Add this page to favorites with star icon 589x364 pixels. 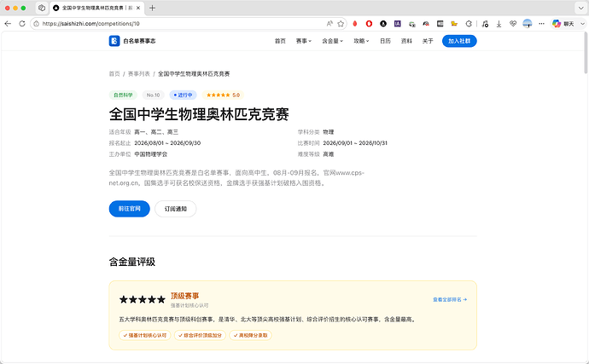click(341, 24)
